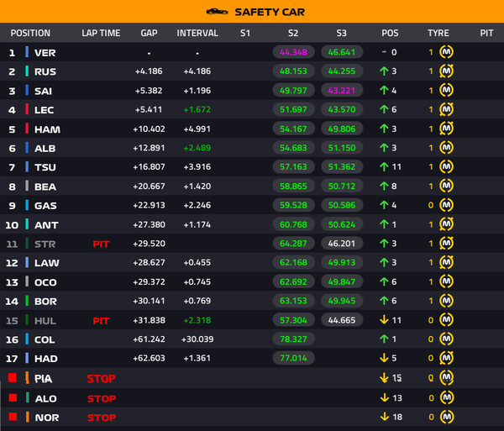Click medium tyre icon in NOR row

447,417
